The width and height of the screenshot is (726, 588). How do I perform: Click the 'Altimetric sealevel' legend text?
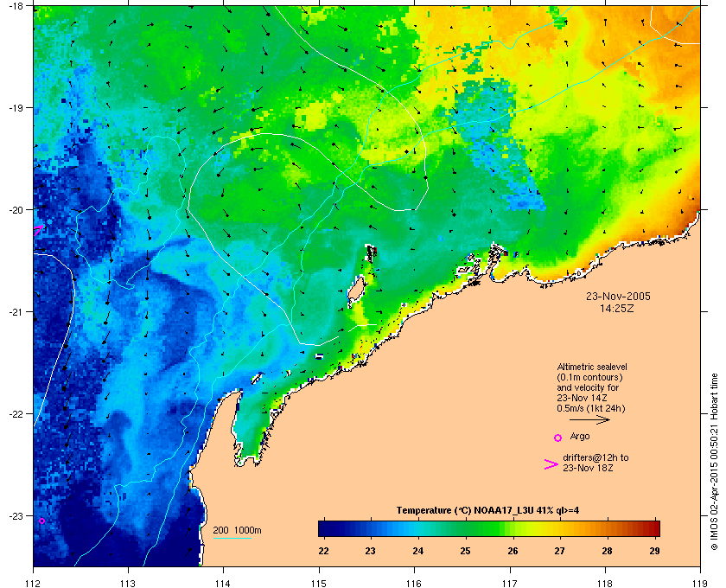[x=592, y=367]
